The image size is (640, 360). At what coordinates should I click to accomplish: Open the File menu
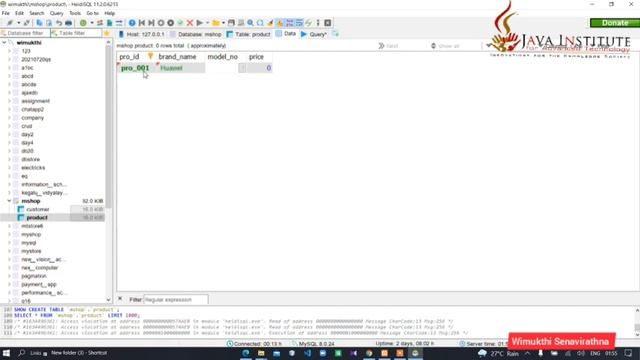click(x=6, y=13)
